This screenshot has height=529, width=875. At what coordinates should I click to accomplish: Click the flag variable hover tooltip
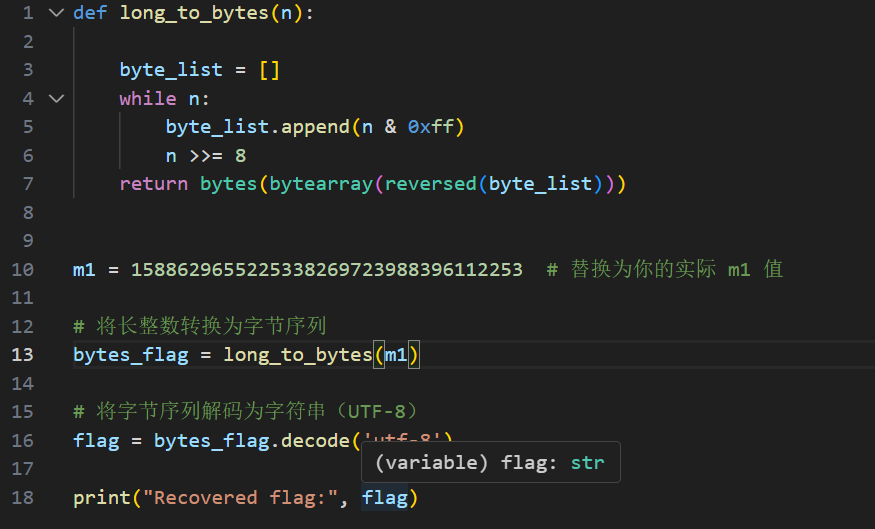490,464
